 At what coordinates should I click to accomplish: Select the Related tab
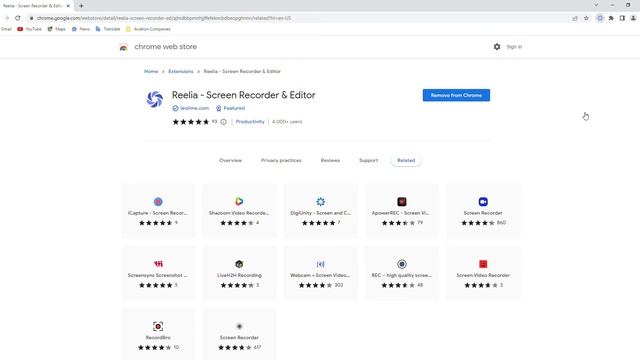pyautogui.click(x=406, y=160)
